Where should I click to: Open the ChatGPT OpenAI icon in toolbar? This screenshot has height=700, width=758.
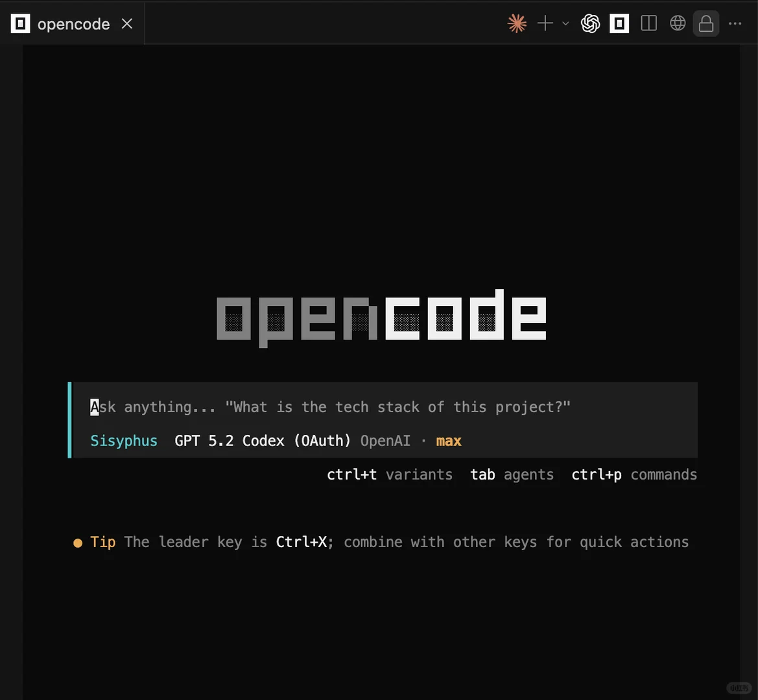(x=590, y=23)
